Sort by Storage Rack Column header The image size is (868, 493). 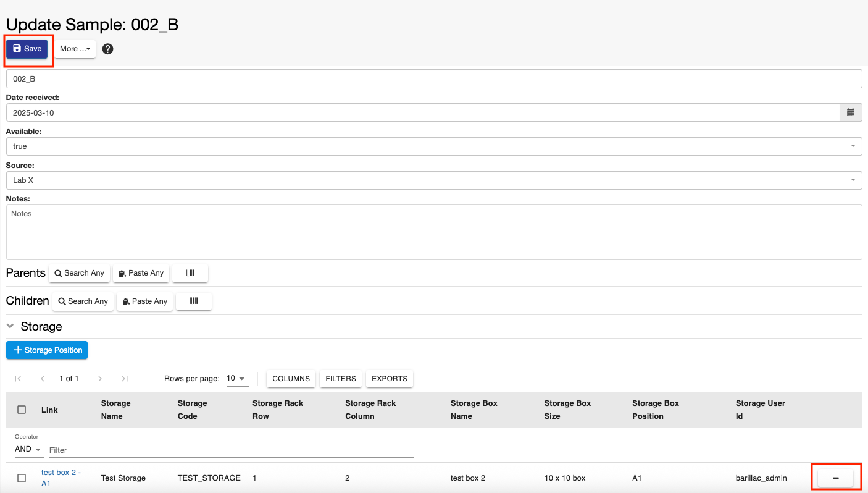click(370, 410)
